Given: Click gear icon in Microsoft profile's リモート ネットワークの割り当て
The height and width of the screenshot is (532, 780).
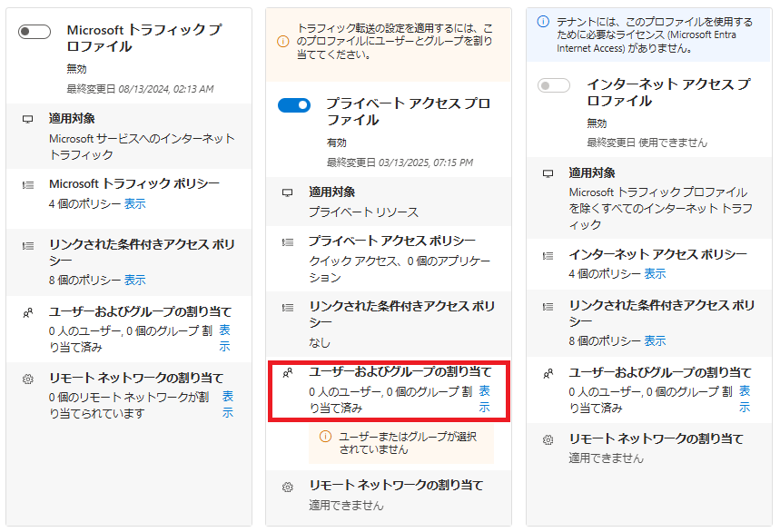Looking at the screenshot, I should [x=28, y=379].
